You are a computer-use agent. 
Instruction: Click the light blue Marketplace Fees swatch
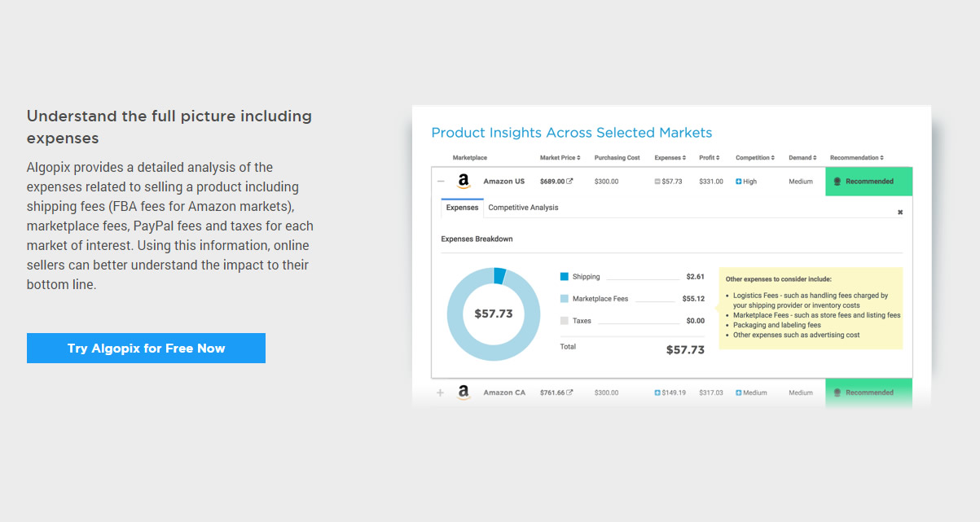(565, 299)
